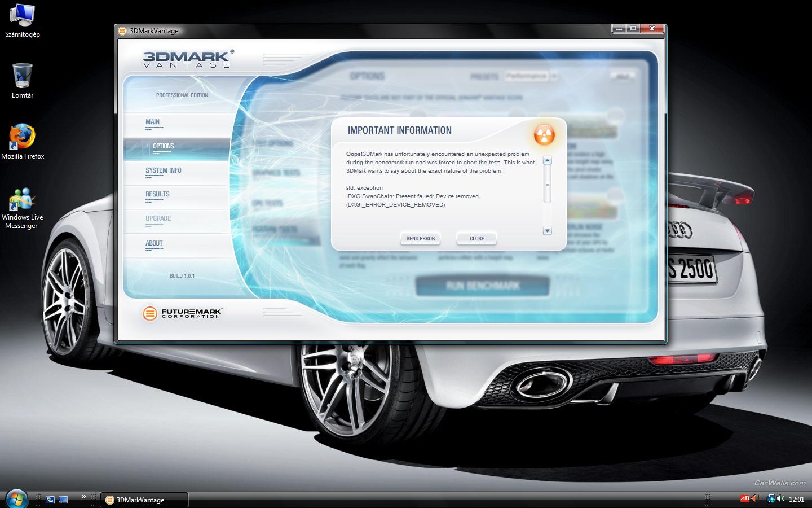Click the IMPORTANT INFORMATION heading

point(400,130)
